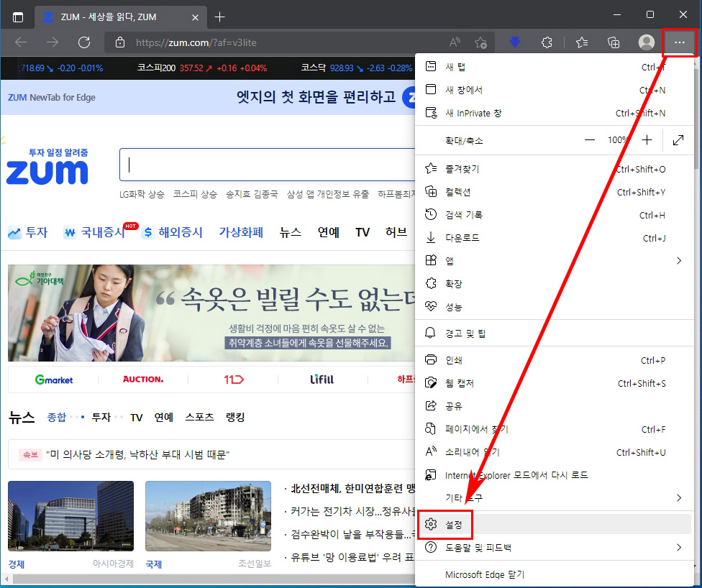Screen dimensions: 702x588
Task: Choose 새 창에서 from the menu
Action: (x=555, y=90)
